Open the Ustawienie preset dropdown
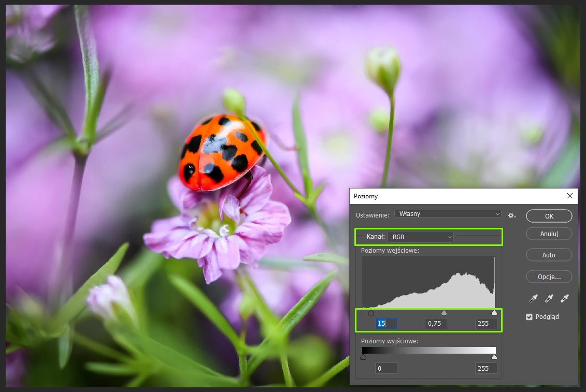This screenshot has width=586, height=392. tap(448, 214)
